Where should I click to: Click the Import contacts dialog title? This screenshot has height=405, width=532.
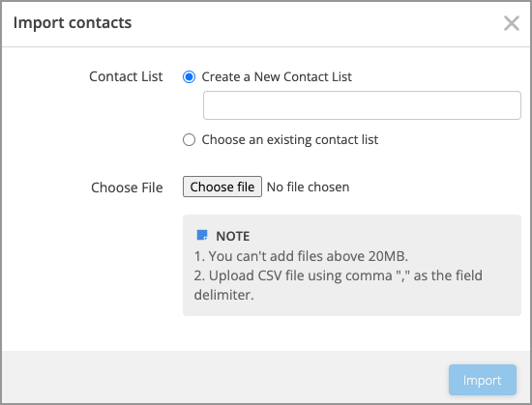coord(73,22)
